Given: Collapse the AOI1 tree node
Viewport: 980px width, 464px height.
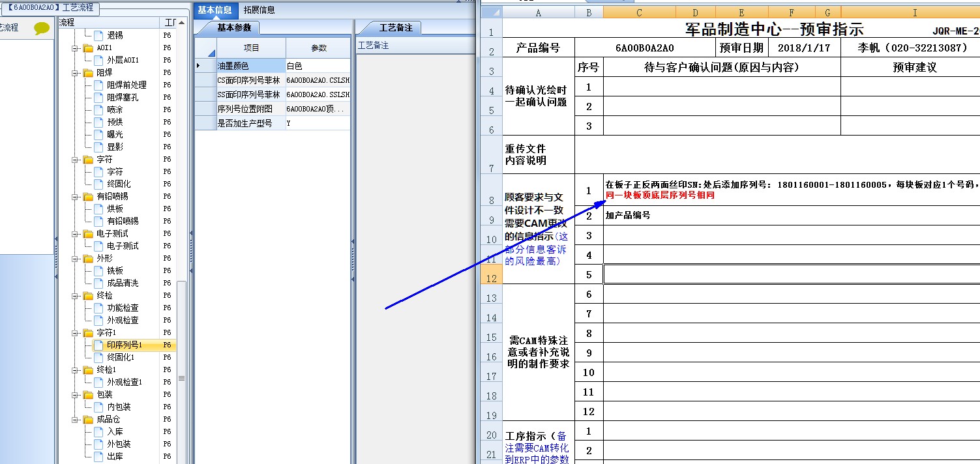Looking at the screenshot, I should coord(76,48).
